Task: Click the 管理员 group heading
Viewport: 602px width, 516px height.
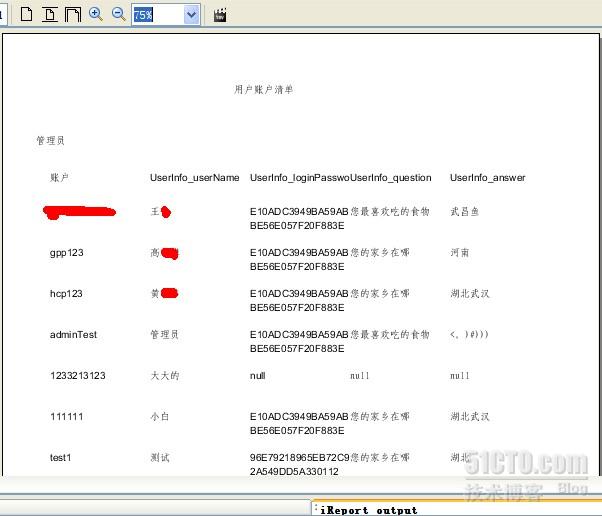Action: (50, 141)
